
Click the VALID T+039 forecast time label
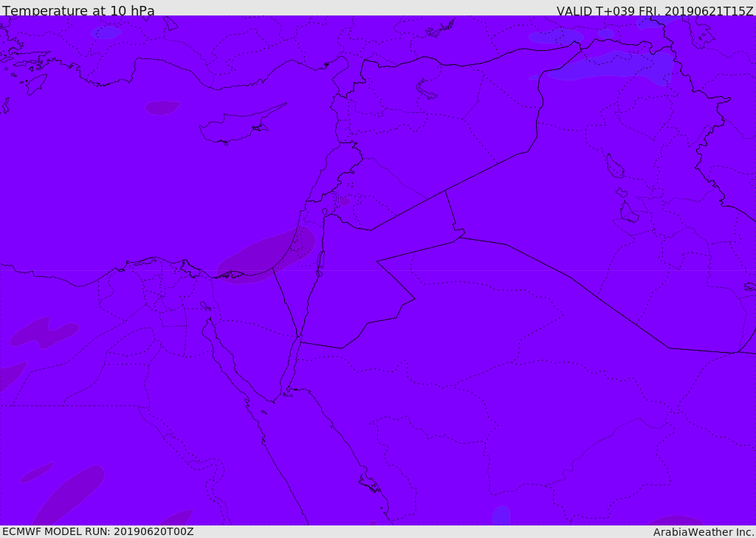pos(654,11)
